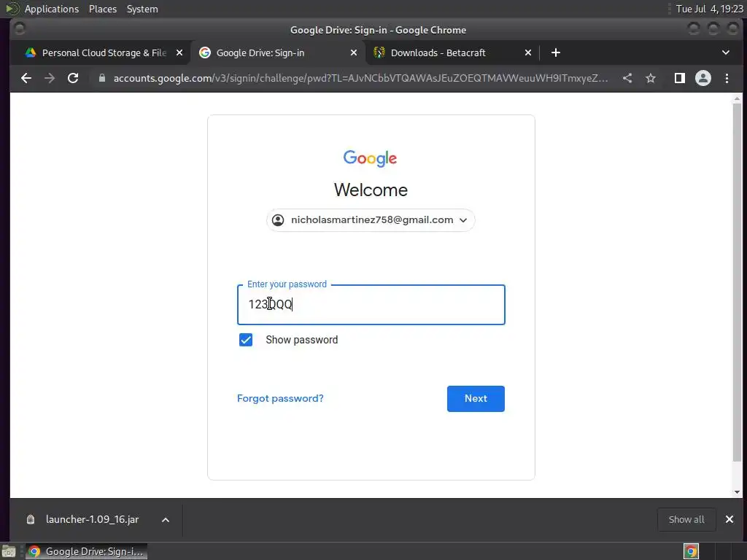The image size is (747, 560).
Task: Reload the current page
Action: (73, 78)
